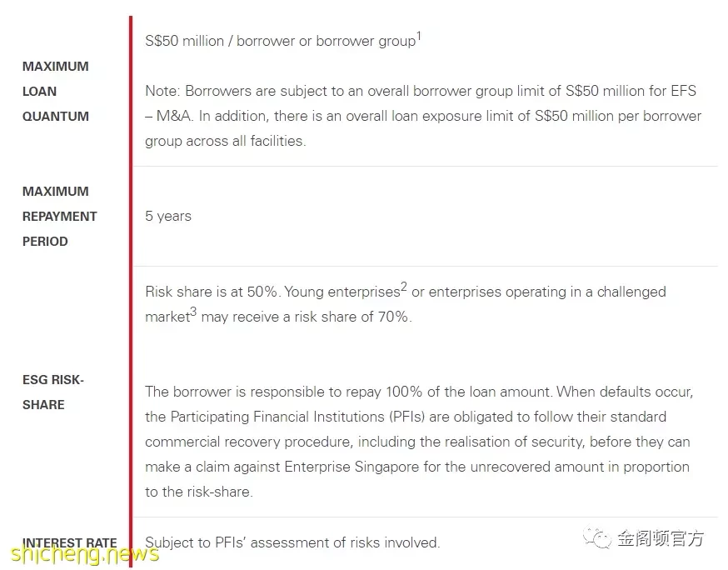Screen dimensions: 728x570
Task: Click footnote 2 superscript after Young enterprises
Action: point(404,287)
